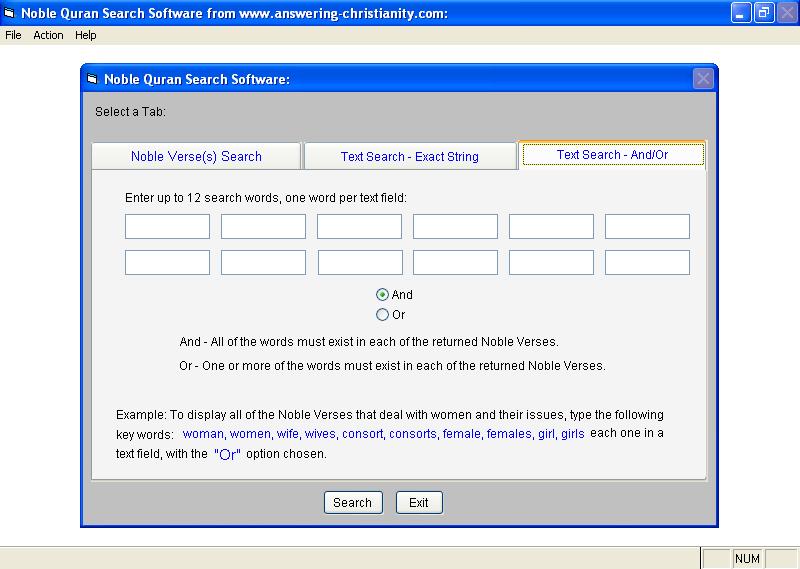Close the Noble Quran Search Software dialog
The image size is (800, 569).
click(x=703, y=79)
